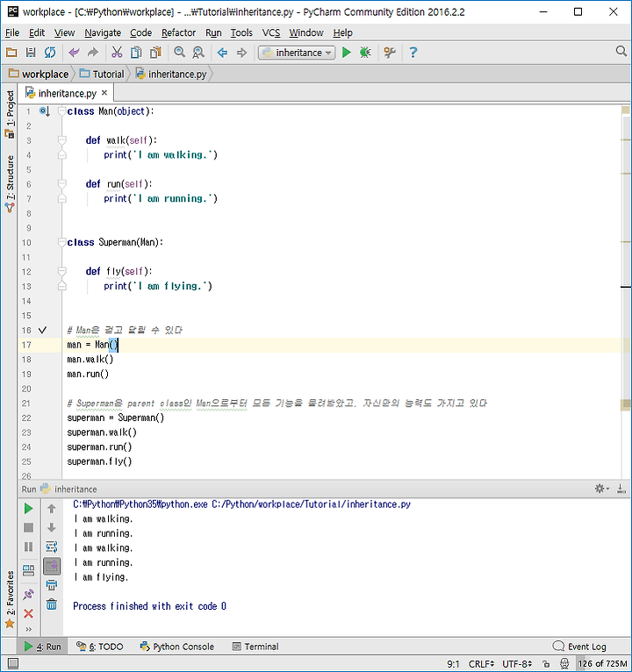
Task: Pause output in the Run panel
Action: pos(28,547)
